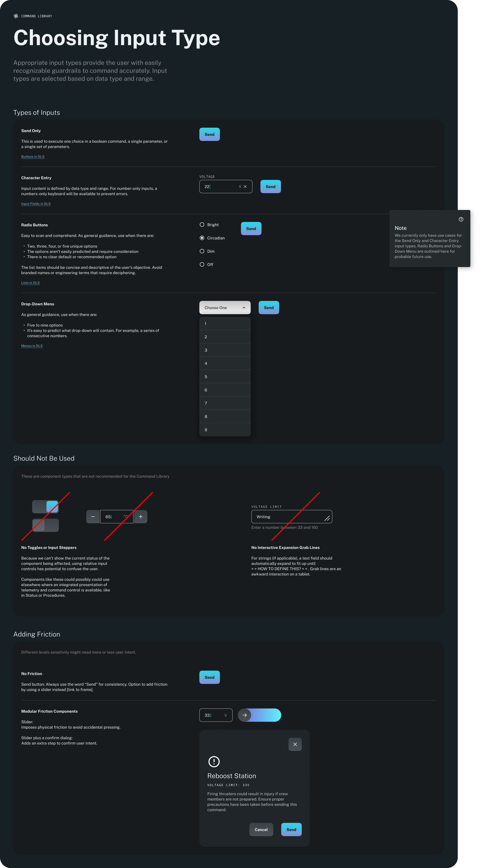The width and height of the screenshot is (481, 868).
Task: Choose option 5 from the drop-down list
Action: pyautogui.click(x=225, y=377)
